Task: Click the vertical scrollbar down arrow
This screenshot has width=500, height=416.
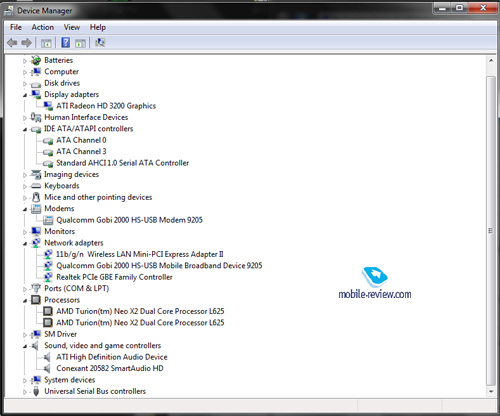Action: (x=491, y=391)
